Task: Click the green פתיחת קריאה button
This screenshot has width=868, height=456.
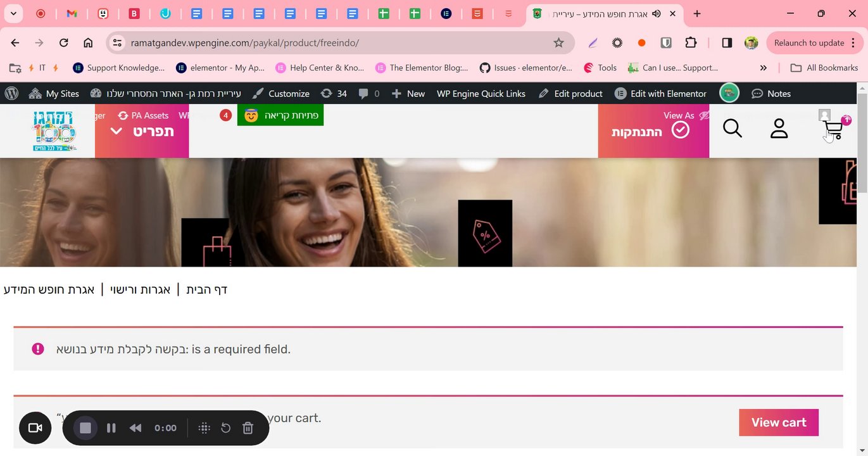Action: coord(280,115)
